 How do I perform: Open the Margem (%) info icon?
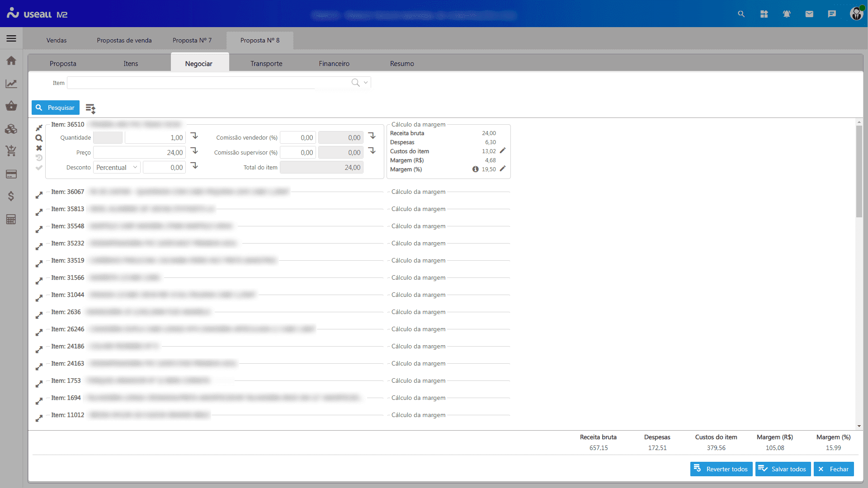point(475,169)
